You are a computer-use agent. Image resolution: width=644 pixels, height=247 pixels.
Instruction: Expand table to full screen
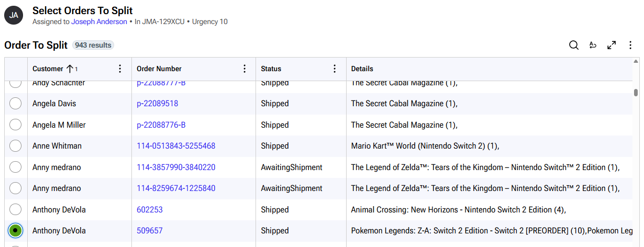[x=612, y=46]
